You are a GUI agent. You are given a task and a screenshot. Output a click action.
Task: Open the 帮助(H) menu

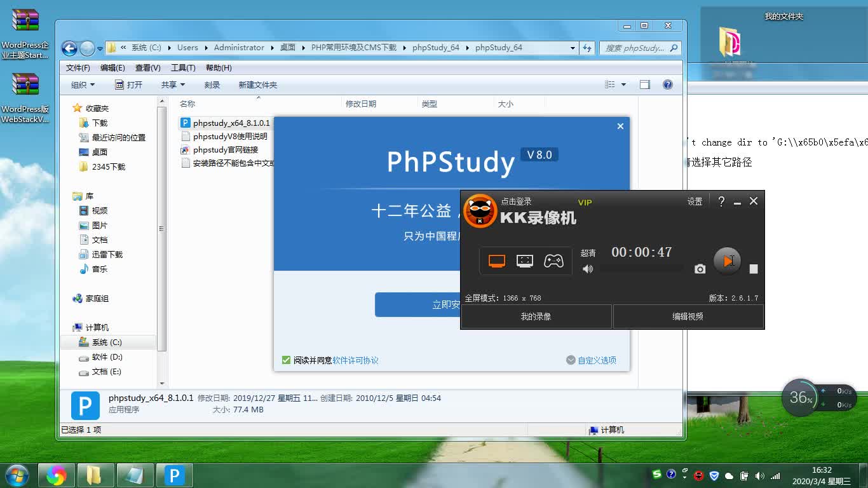point(219,68)
